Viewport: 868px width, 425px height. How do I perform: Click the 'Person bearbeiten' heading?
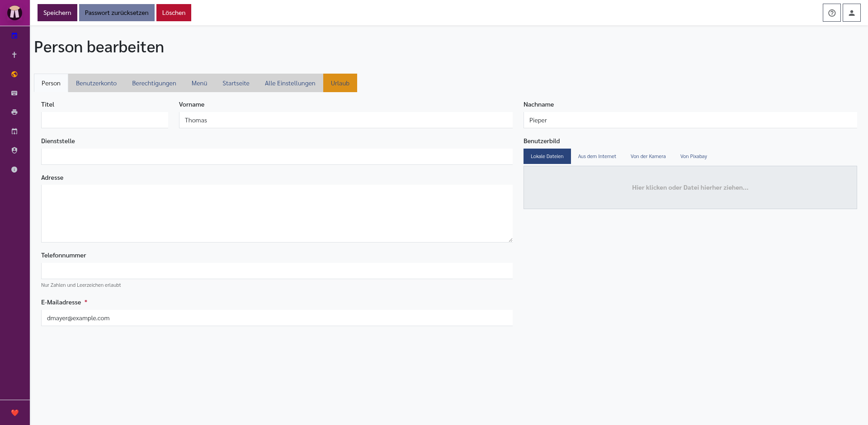tap(99, 47)
